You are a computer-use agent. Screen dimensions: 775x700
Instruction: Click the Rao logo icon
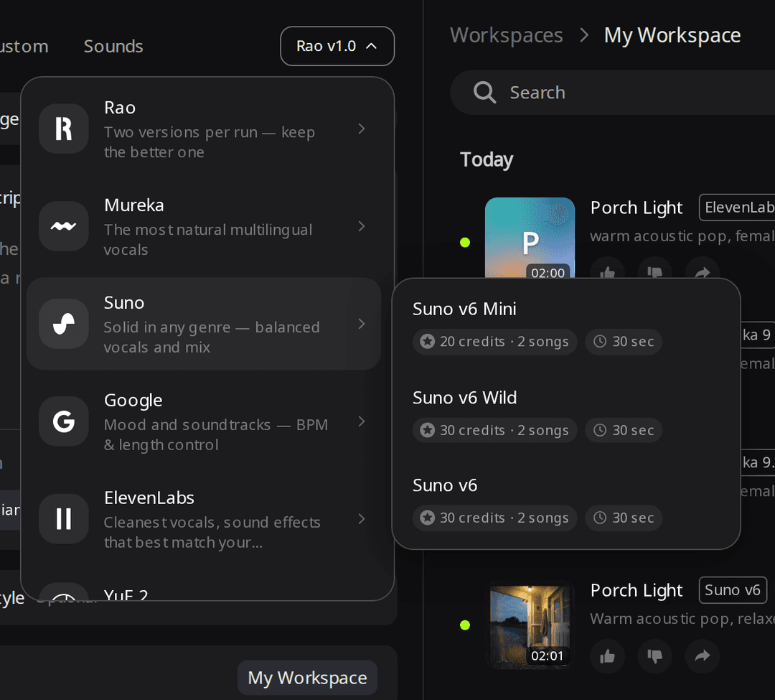click(x=64, y=129)
